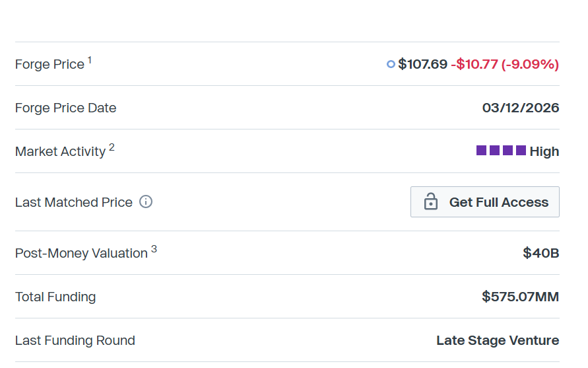Screen dimensions: 588x368
Task: Click the High market activity label
Action: [544, 151]
